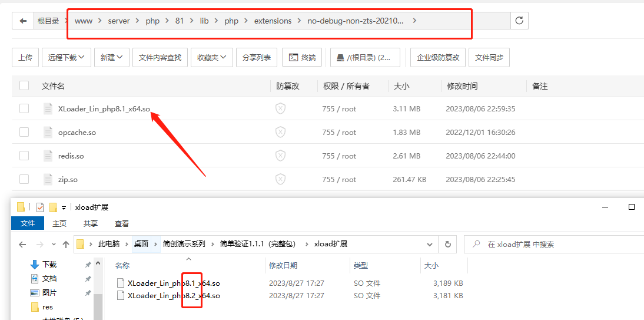Click Explorer up-level arrow
This screenshot has width=644, height=320.
(x=66, y=245)
